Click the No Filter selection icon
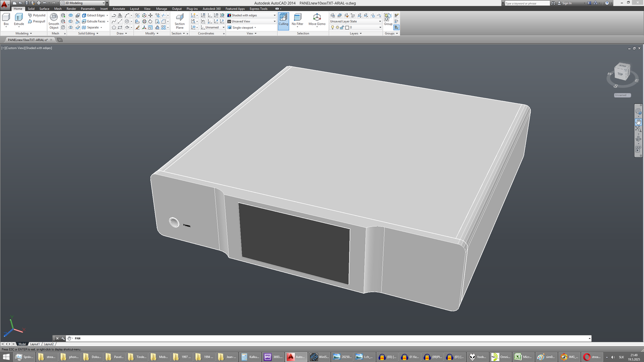 pos(297,20)
